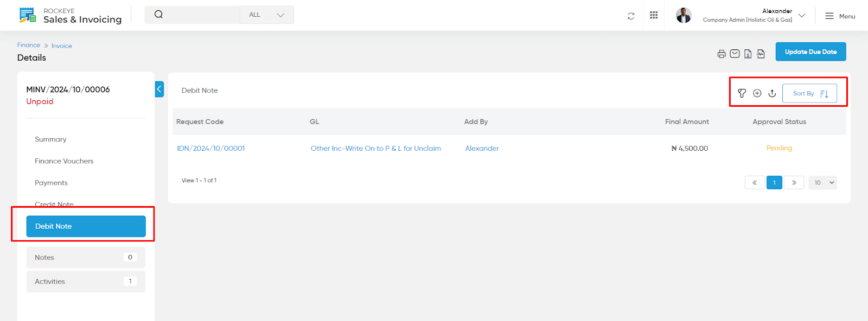Click the GL column header
Image resolution: width=868 pixels, height=321 pixels.
pos(314,121)
